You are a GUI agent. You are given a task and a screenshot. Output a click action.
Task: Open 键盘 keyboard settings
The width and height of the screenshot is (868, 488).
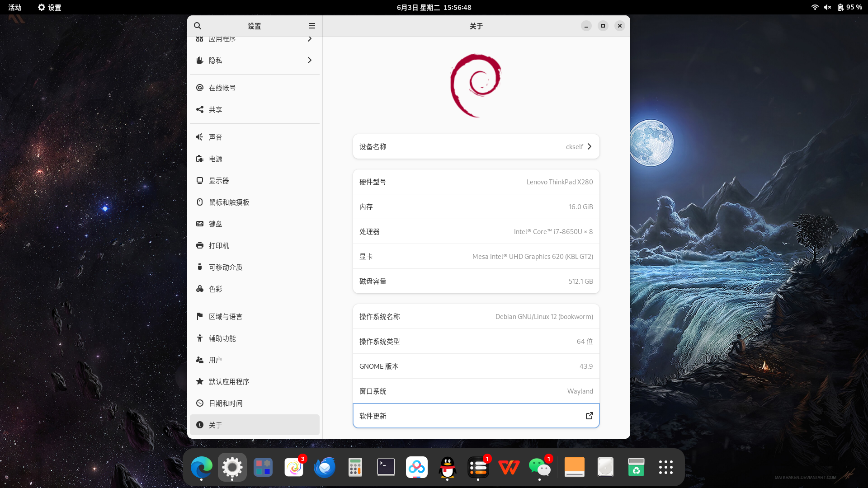(x=255, y=224)
